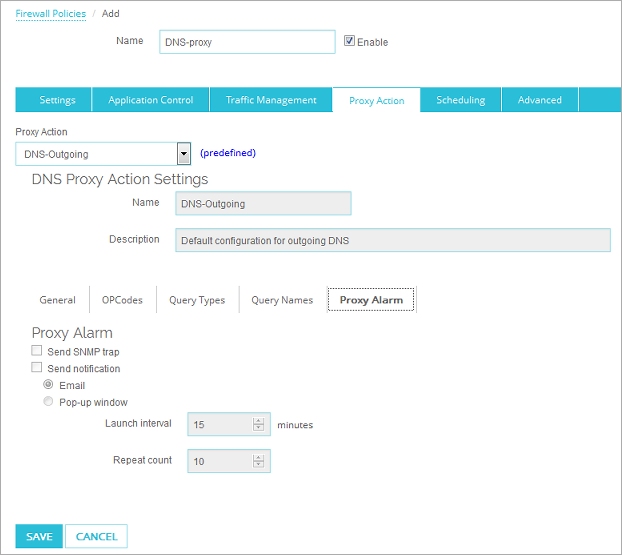622x555 pixels.
Task: Toggle the Enable checkbox
Action: point(349,41)
